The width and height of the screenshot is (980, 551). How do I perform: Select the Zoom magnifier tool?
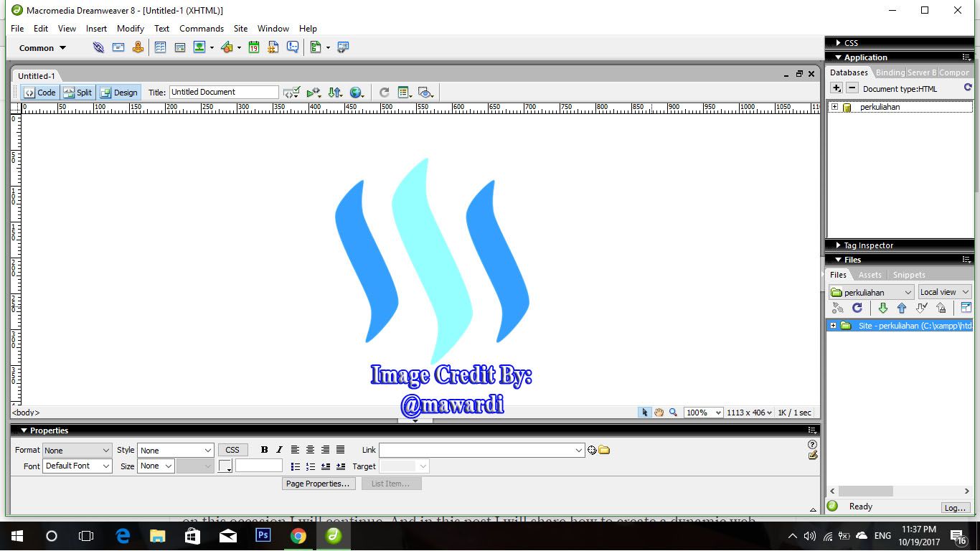[x=673, y=413]
